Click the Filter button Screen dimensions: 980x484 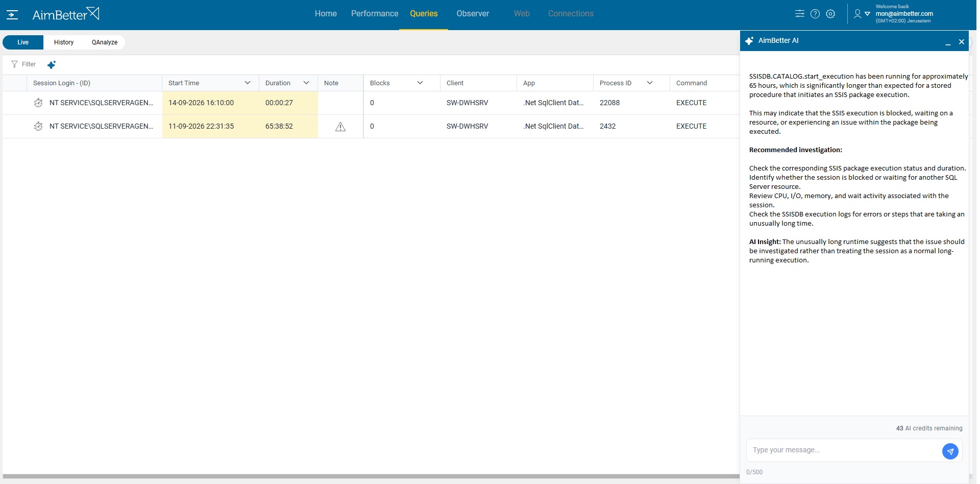coord(23,64)
